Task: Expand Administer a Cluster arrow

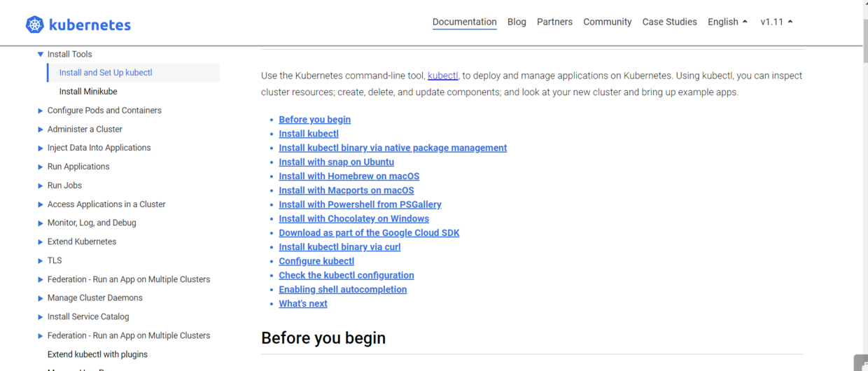Action: tap(41, 129)
